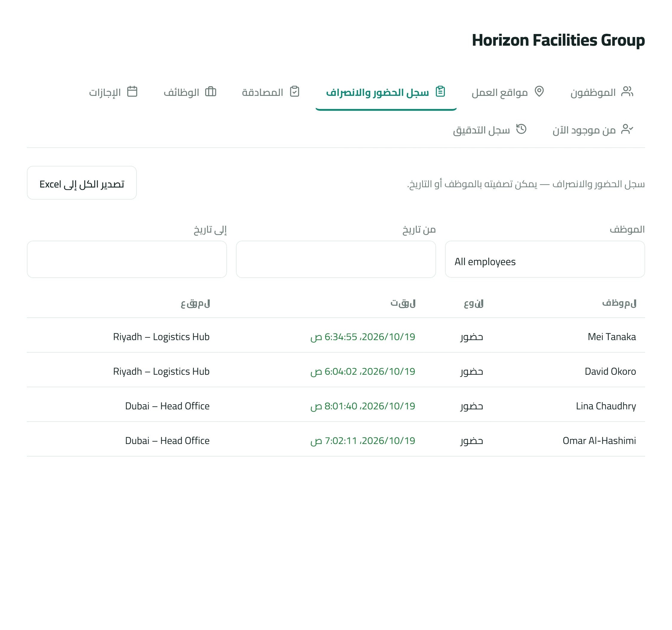Viewport: 672px width, 630px height.
Task: Click the تصدير الكل إلى Excel button
Action: pos(82,183)
